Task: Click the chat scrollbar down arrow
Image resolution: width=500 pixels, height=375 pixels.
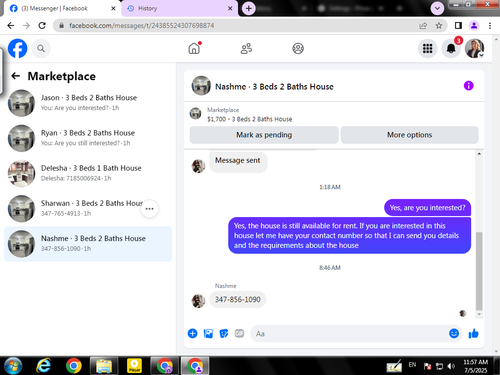Action: click(479, 314)
